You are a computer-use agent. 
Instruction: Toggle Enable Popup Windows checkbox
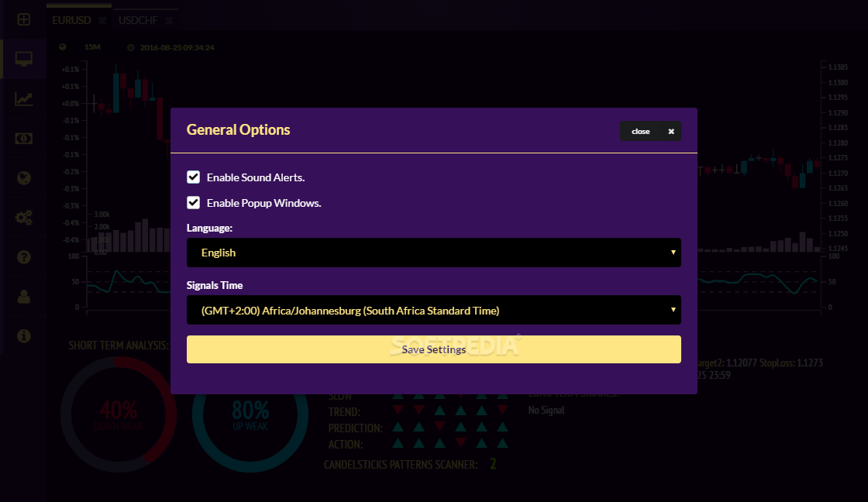(x=193, y=202)
